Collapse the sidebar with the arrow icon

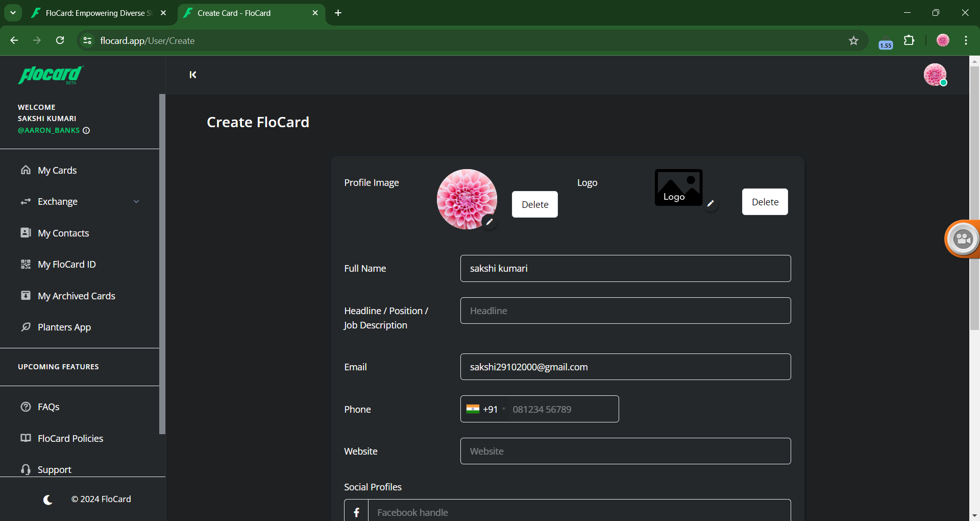coord(193,75)
